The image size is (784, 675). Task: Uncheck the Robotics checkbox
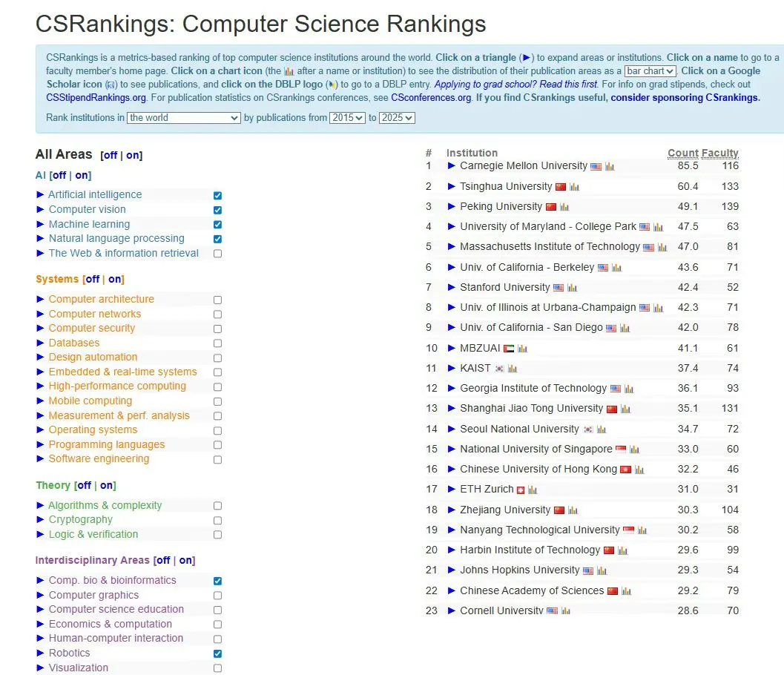[217, 653]
